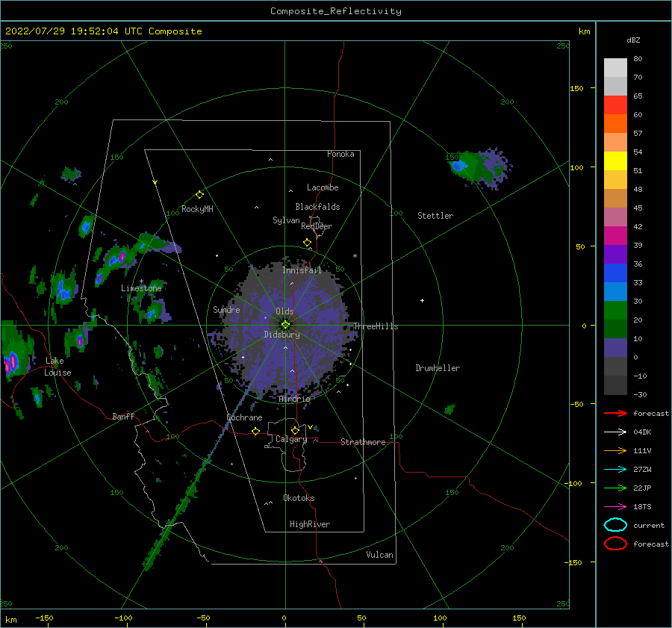Click the white plus marker west of Drumheller area
This screenshot has height=628, width=672.
422,300
